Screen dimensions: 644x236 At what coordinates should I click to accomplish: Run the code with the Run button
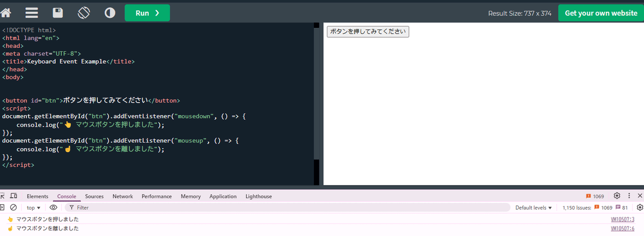point(147,13)
